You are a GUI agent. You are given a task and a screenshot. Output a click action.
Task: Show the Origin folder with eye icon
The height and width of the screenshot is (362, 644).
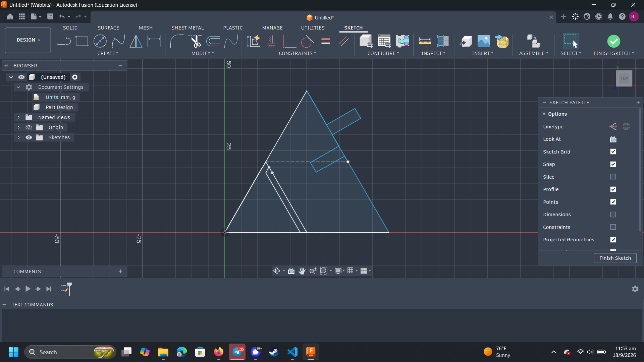[x=29, y=127]
